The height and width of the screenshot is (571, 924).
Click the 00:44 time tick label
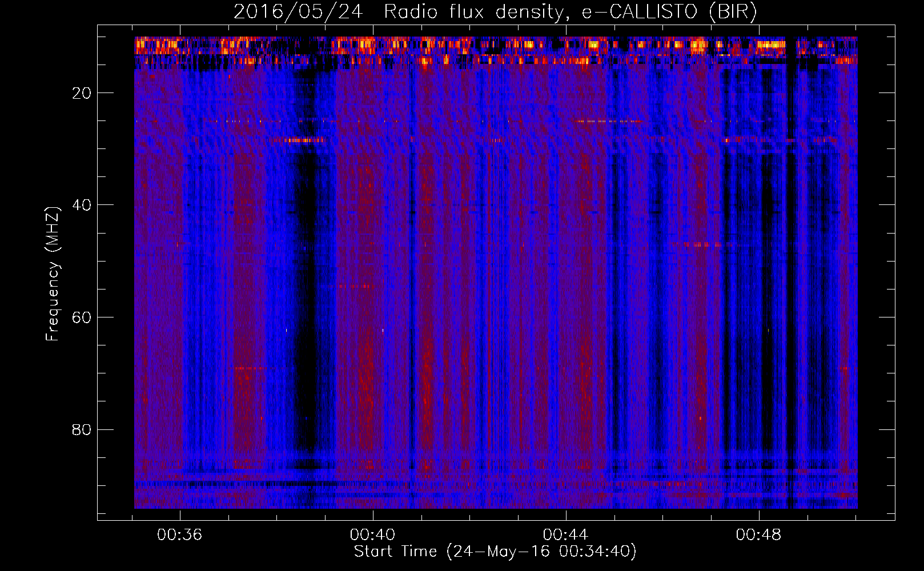(x=565, y=534)
